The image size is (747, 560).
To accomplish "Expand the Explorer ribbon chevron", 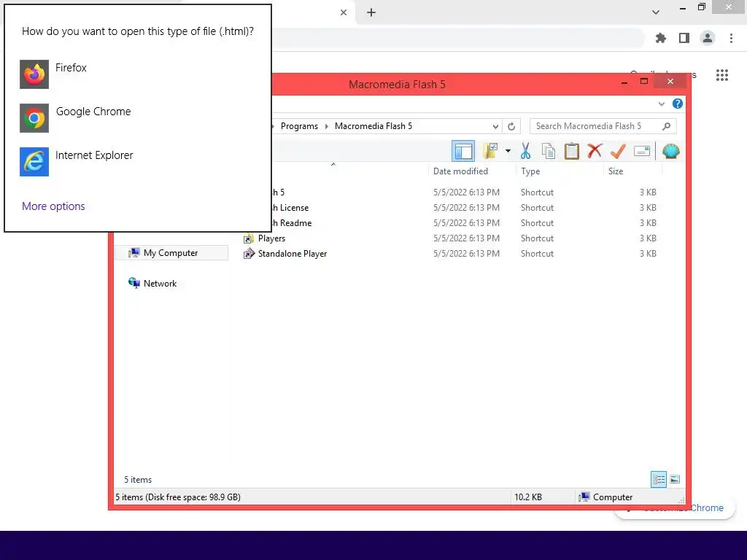I will (x=661, y=104).
